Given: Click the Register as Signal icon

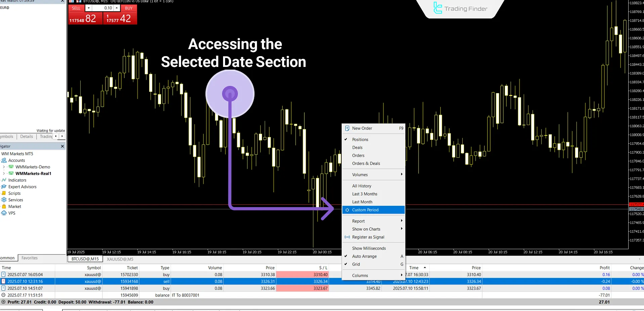Looking at the screenshot, I should [347, 237].
